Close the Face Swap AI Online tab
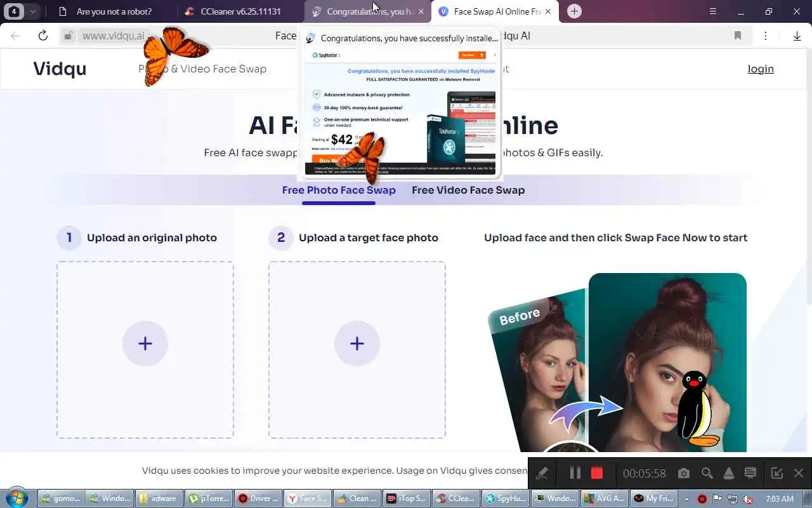 point(548,11)
